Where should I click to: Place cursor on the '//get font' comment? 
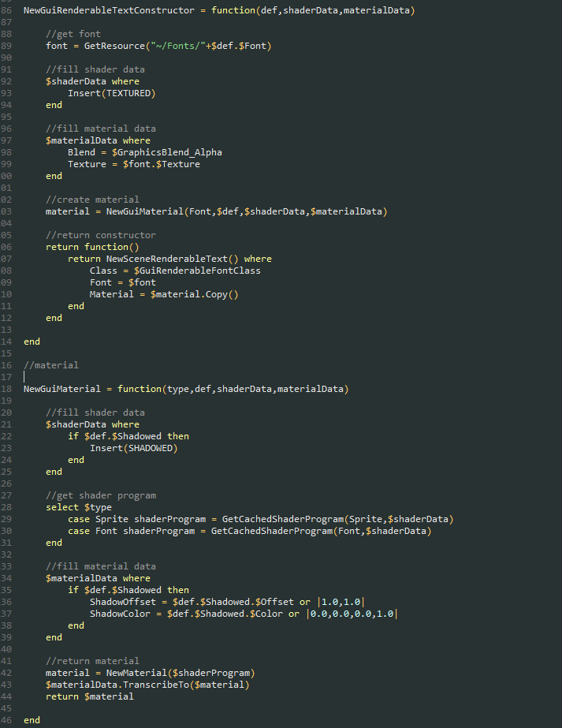click(x=73, y=34)
